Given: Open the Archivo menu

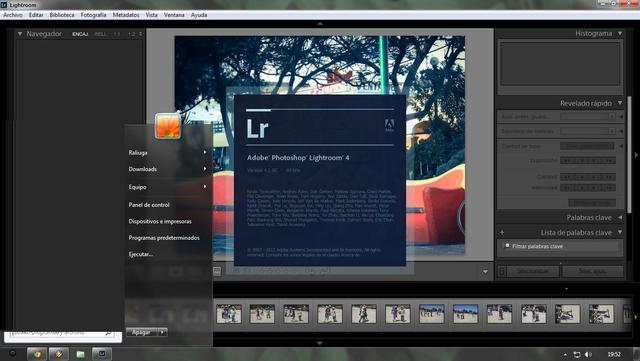Looking at the screenshot, I should click(13, 15).
